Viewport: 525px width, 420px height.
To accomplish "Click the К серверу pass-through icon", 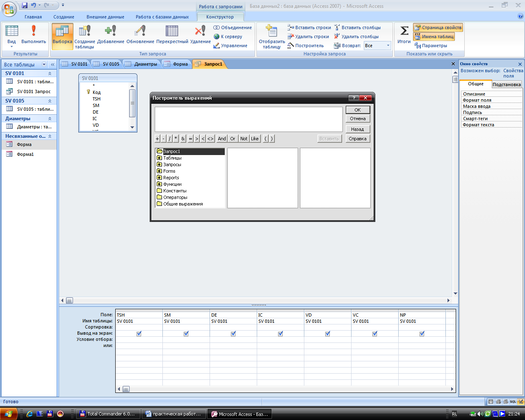I will pos(217,37).
